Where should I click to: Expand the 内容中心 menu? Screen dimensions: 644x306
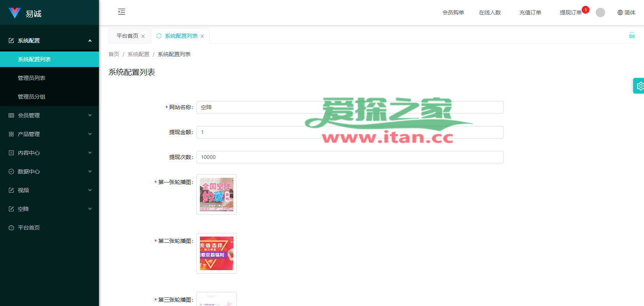click(x=49, y=153)
